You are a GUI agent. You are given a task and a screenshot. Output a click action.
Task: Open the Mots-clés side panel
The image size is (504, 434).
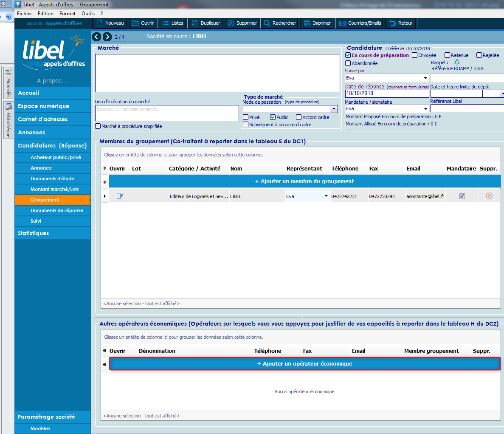click(8, 83)
